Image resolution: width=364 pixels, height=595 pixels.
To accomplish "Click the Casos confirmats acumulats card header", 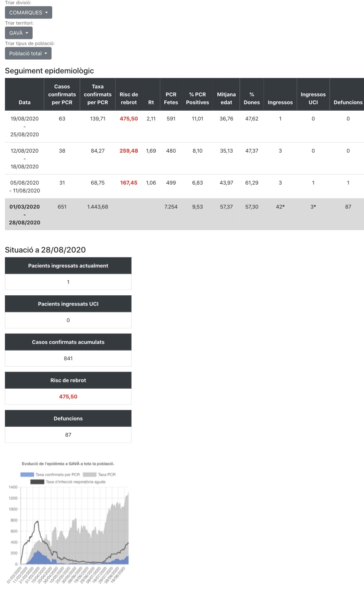I will click(68, 342).
